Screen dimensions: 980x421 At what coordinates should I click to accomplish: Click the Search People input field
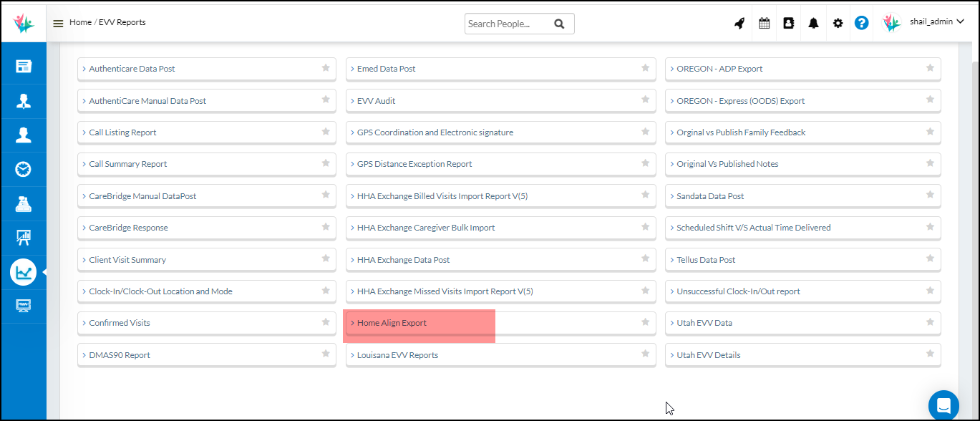(x=507, y=24)
